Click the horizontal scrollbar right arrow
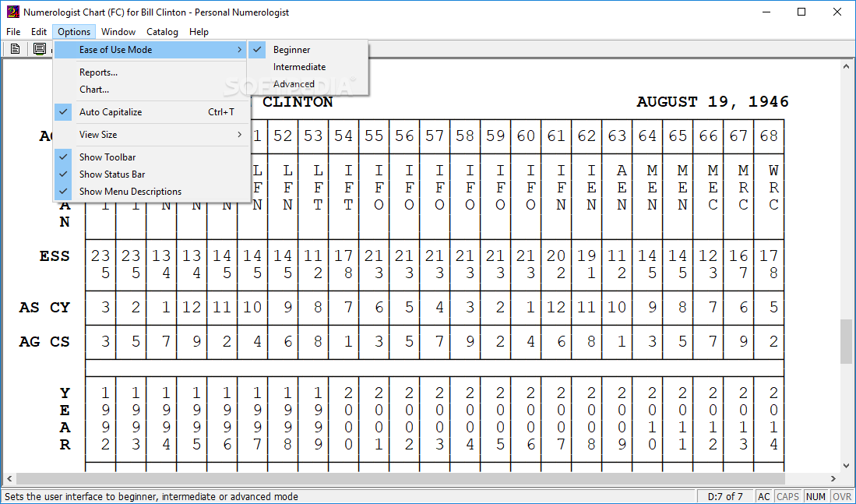Viewport: 856px width, 504px height. pyautogui.click(x=833, y=479)
